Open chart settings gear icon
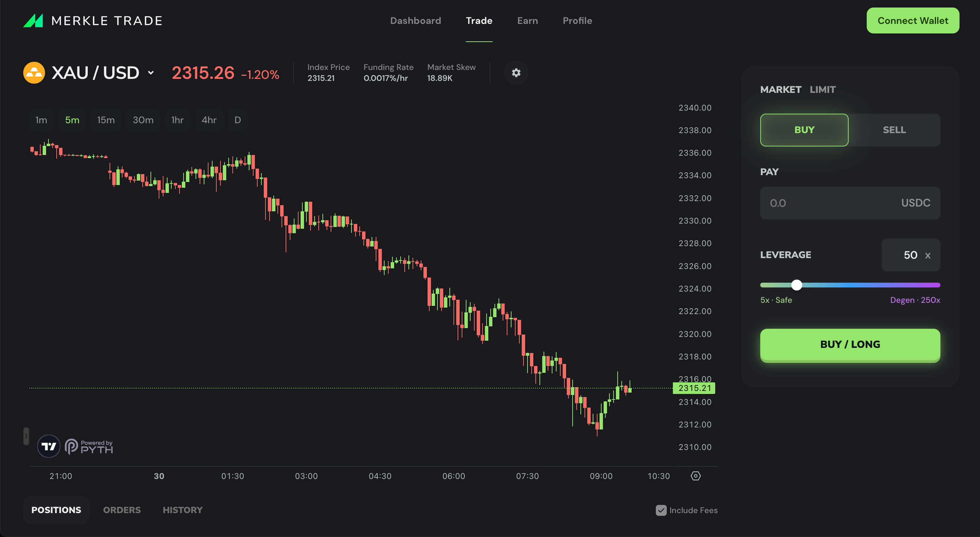The width and height of the screenshot is (980, 537). coord(516,73)
